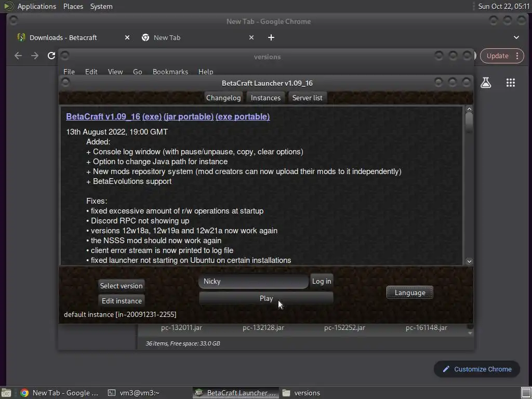Switch to versions folder window in taskbar
The width and height of the screenshot is (532, 399).
coord(301,393)
